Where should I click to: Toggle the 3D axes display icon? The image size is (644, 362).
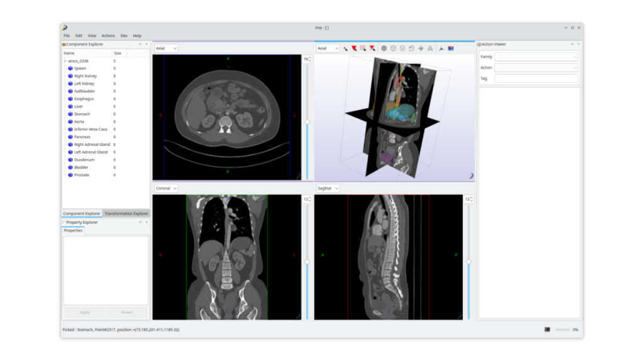point(441,48)
